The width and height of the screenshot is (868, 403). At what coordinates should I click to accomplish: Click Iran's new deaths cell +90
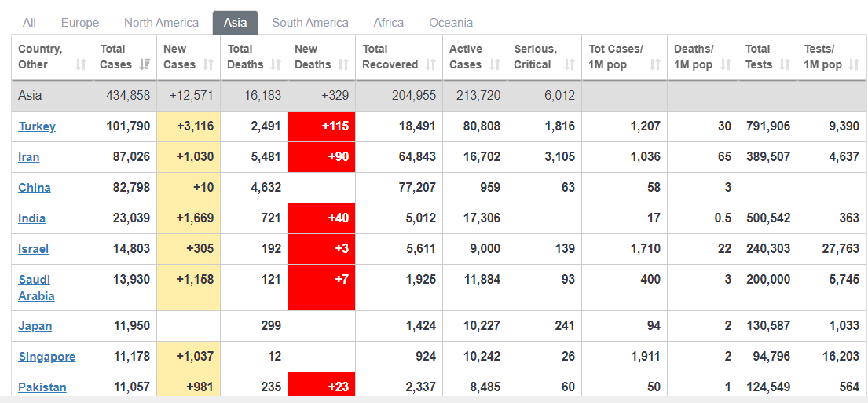[x=321, y=156]
